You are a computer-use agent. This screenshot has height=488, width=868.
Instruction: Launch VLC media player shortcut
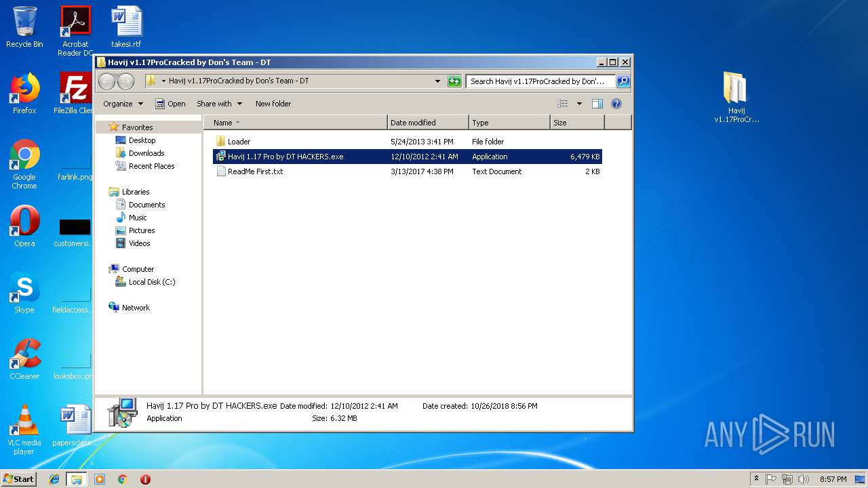pyautogui.click(x=24, y=430)
